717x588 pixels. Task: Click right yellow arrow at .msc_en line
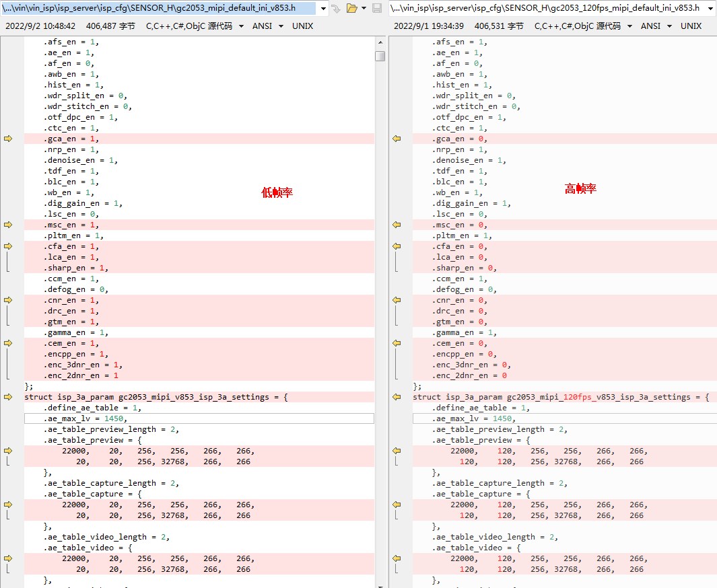(x=397, y=225)
